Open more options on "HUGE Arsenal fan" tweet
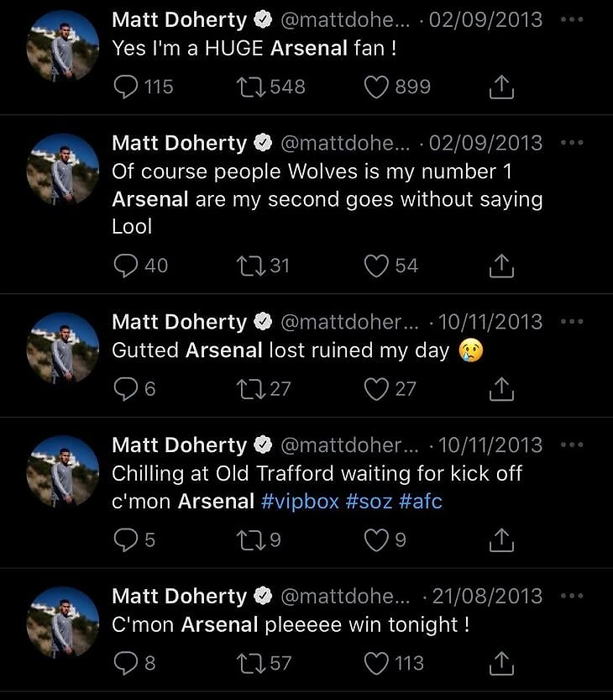 [x=571, y=19]
